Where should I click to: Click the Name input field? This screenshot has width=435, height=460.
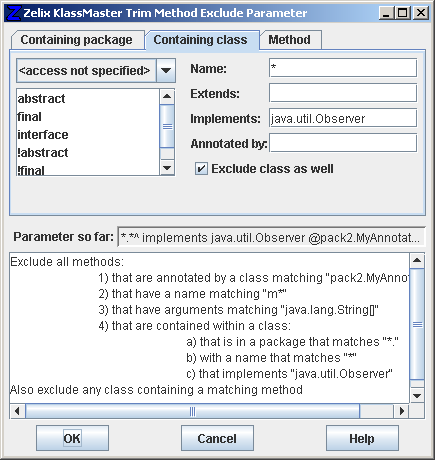pos(343,68)
